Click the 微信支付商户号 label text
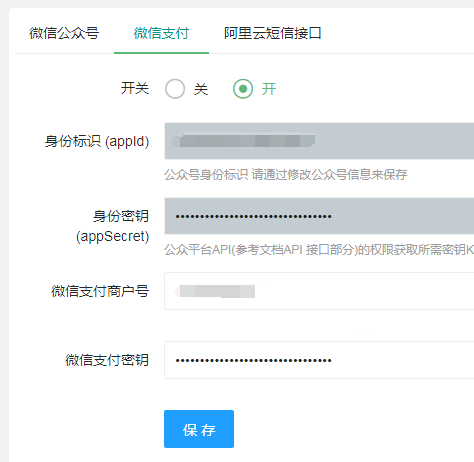 pos(100,291)
